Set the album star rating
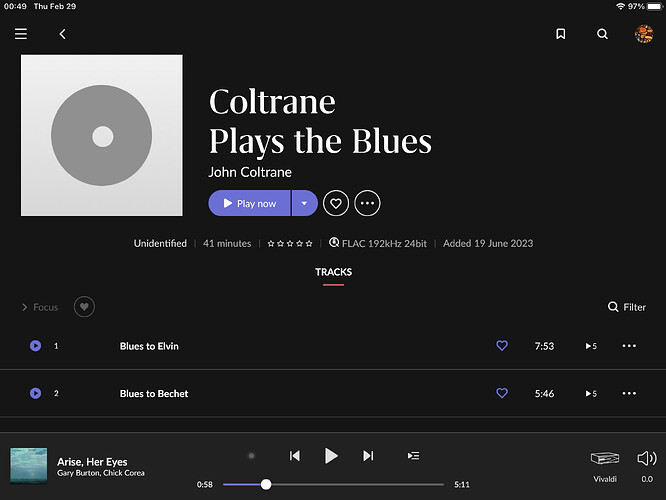 tap(290, 243)
